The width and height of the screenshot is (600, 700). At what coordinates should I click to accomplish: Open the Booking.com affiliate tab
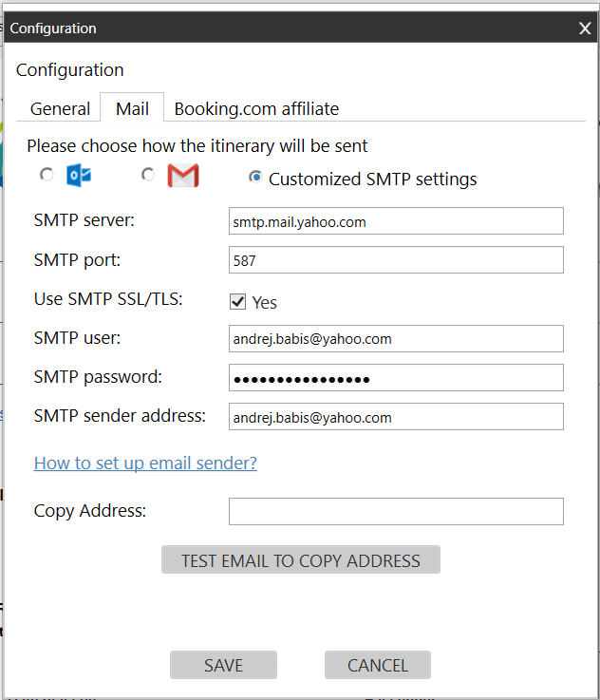256,108
